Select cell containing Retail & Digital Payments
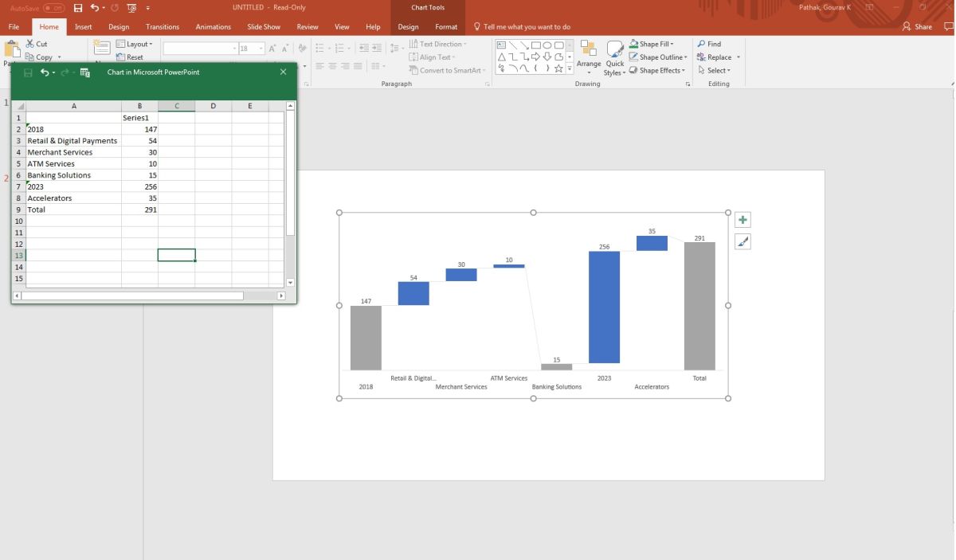Image resolution: width=956 pixels, height=560 pixels. tap(73, 140)
